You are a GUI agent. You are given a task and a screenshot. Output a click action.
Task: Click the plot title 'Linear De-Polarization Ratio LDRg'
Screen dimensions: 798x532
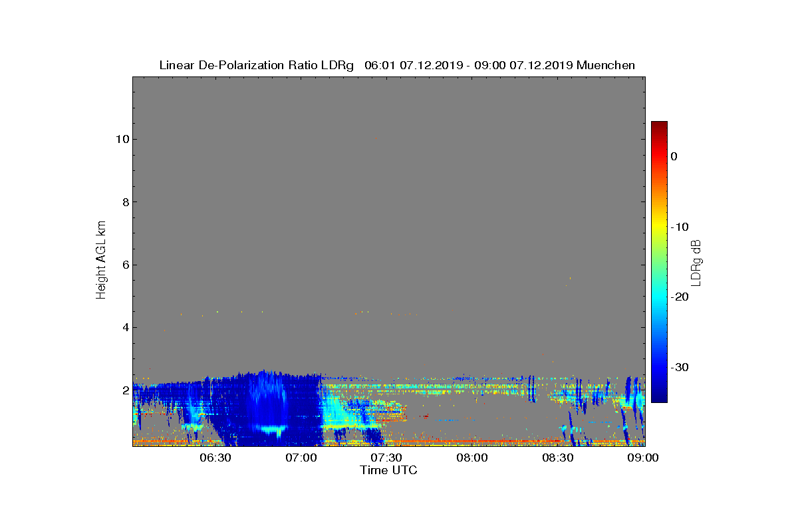[x=257, y=65]
